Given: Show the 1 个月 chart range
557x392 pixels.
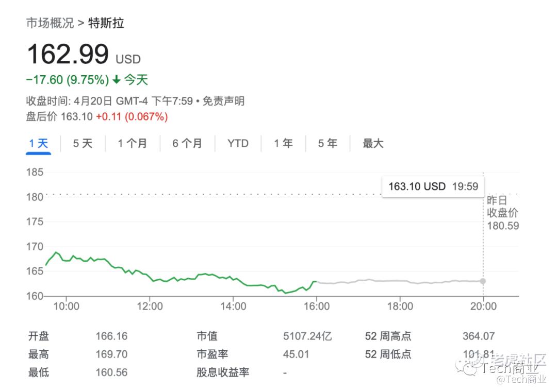Looking at the screenshot, I should 132,144.
